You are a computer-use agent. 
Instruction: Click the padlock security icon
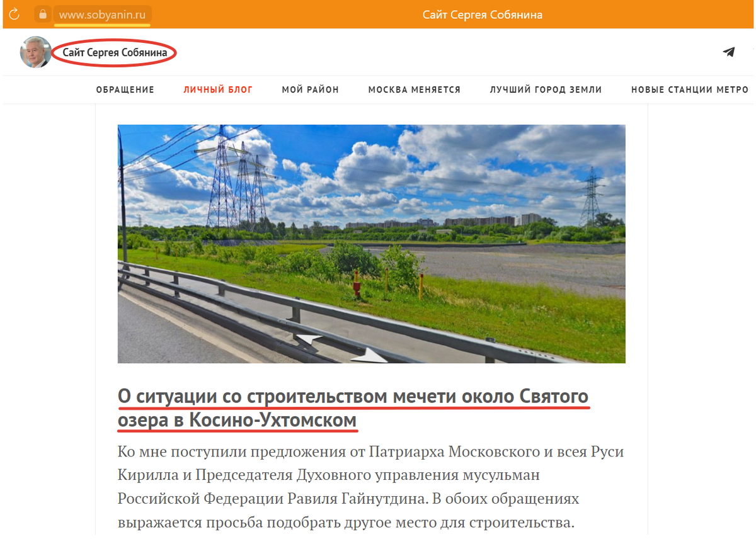(42, 14)
